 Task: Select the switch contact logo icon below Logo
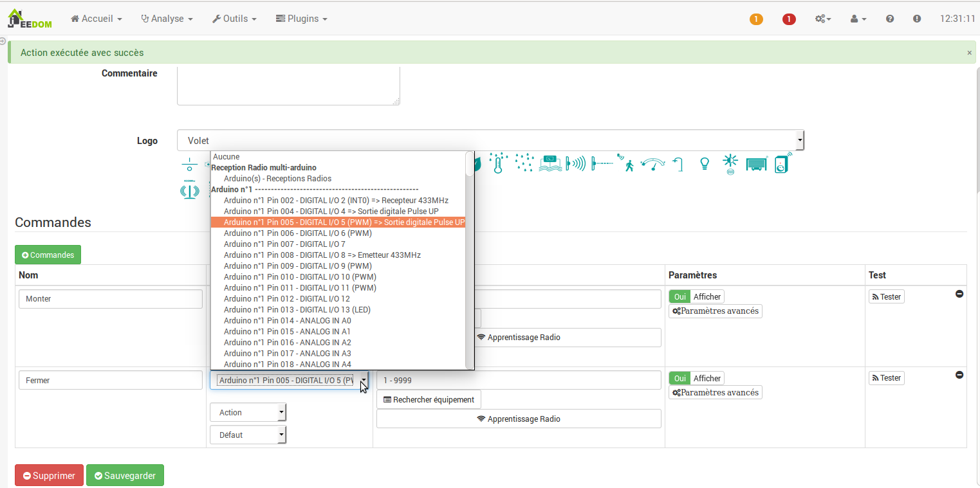pyautogui.click(x=189, y=163)
